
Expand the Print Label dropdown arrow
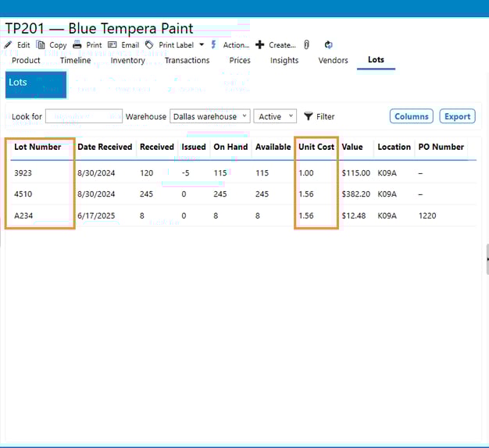click(202, 45)
